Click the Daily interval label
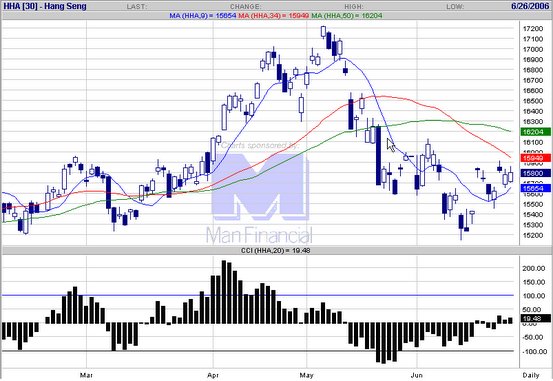 coord(531,375)
